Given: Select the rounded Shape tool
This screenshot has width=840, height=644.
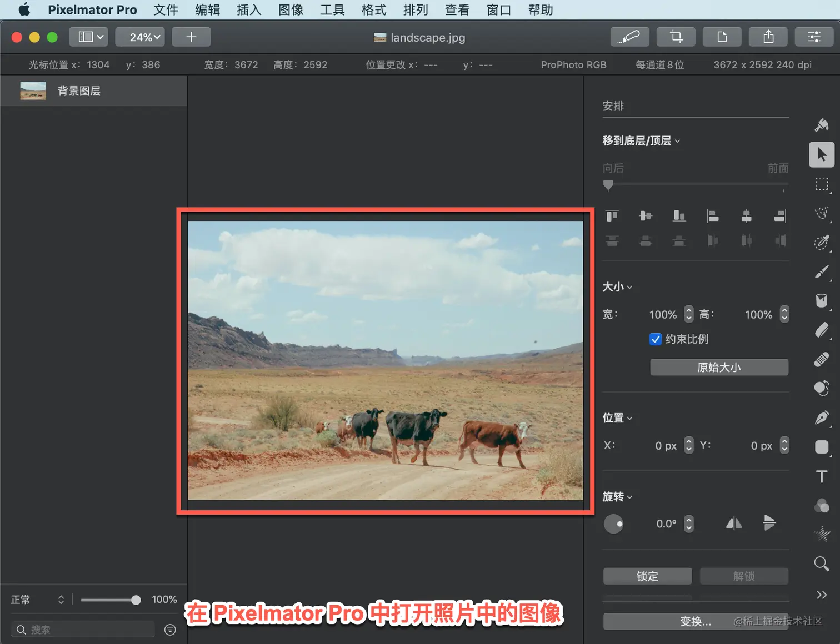Looking at the screenshot, I should click(x=822, y=447).
